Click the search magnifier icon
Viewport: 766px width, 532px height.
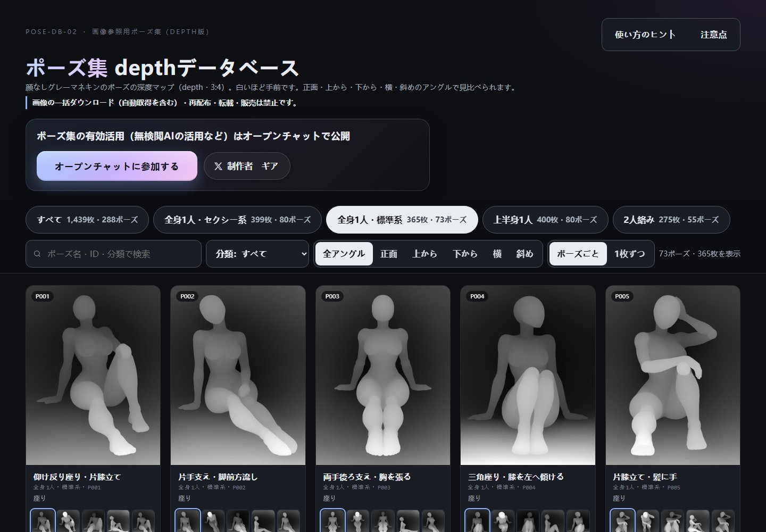[x=37, y=254]
